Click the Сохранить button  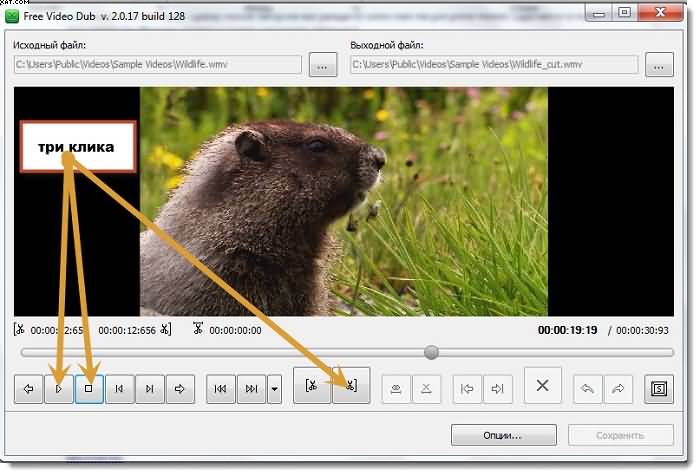621,435
